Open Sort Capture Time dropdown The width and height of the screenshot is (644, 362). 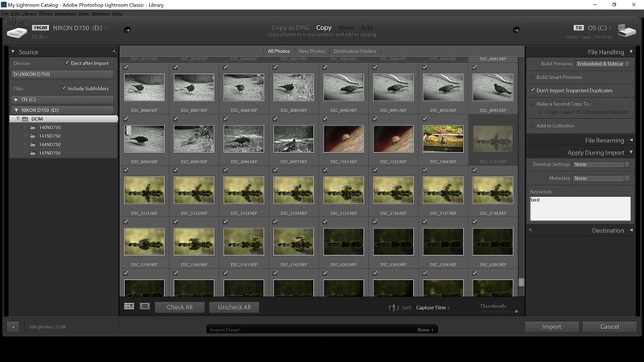pyautogui.click(x=432, y=307)
